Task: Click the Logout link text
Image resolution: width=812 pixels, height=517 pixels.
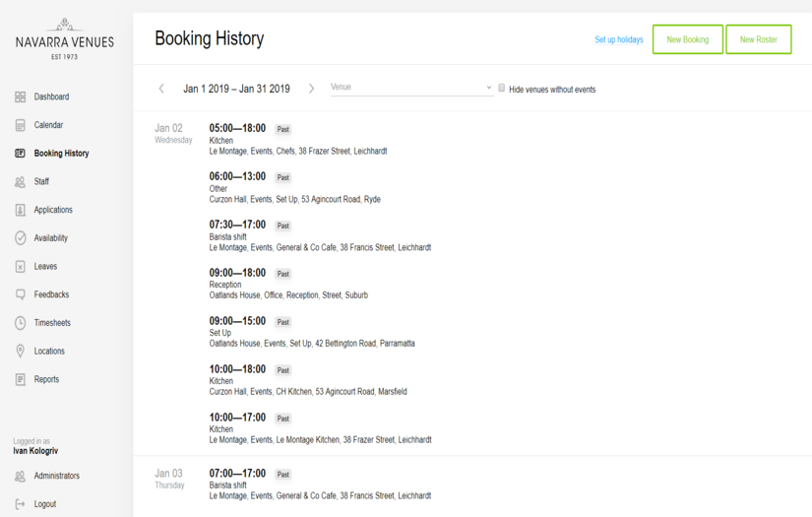Action: (x=45, y=504)
